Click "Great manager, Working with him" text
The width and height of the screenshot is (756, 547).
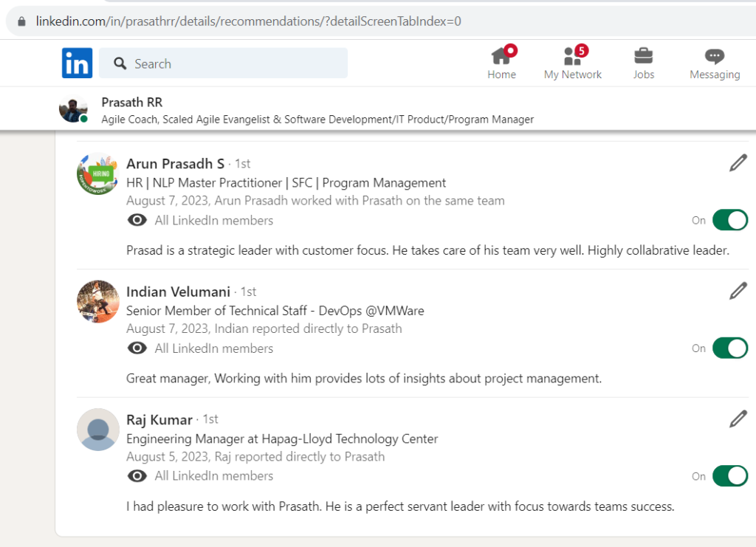click(364, 378)
